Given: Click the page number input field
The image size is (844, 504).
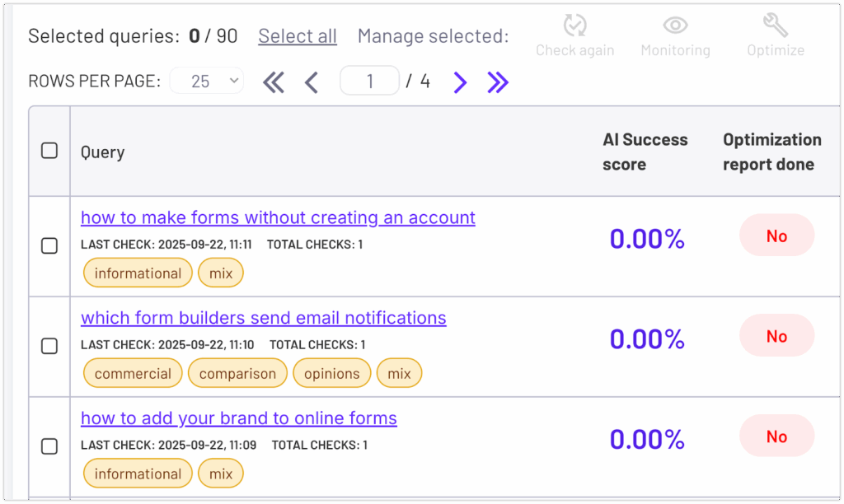Looking at the screenshot, I should (x=369, y=81).
